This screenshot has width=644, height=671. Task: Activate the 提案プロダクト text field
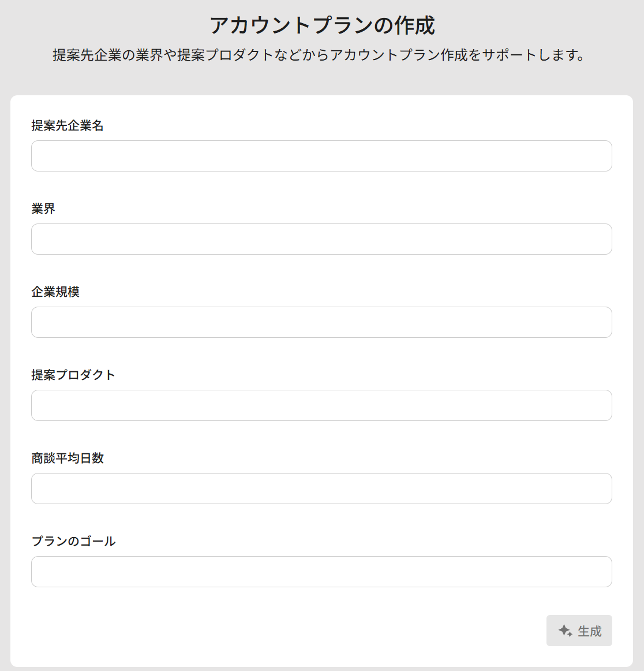pyautogui.click(x=321, y=405)
